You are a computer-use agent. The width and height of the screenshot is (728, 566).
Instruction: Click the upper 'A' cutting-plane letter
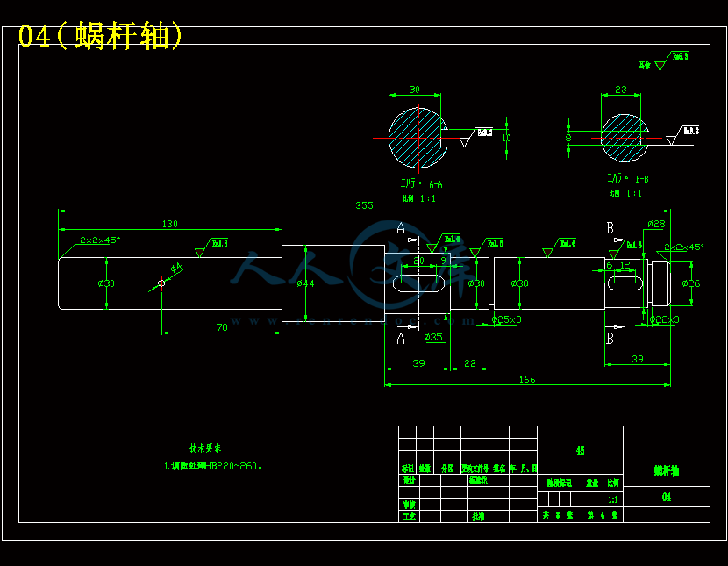(x=401, y=228)
